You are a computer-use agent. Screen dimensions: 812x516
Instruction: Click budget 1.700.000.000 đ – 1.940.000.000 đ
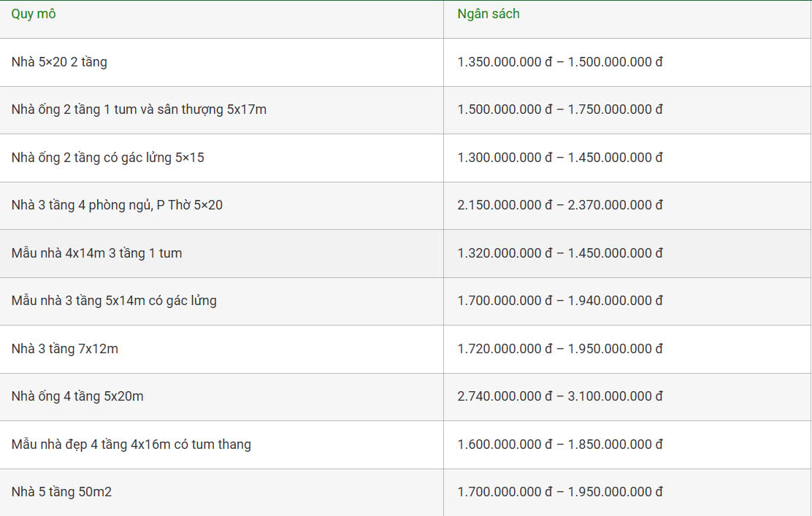(x=560, y=301)
